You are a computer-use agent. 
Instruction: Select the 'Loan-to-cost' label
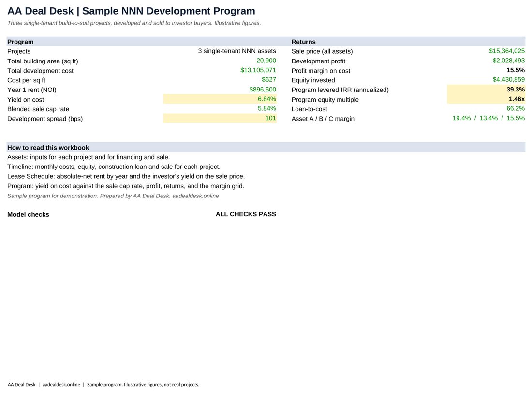pyautogui.click(x=309, y=109)
